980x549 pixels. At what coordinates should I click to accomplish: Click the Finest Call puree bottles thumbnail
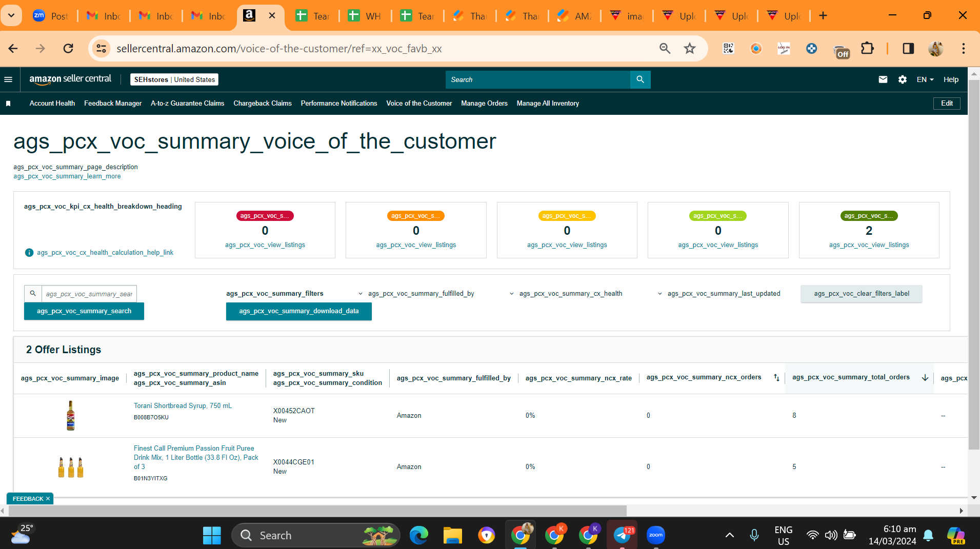pos(71,467)
